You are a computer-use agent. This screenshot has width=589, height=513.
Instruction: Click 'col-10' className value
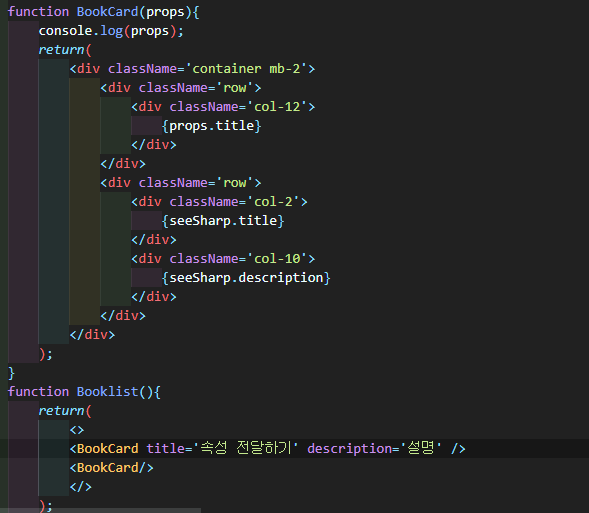tap(277, 258)
